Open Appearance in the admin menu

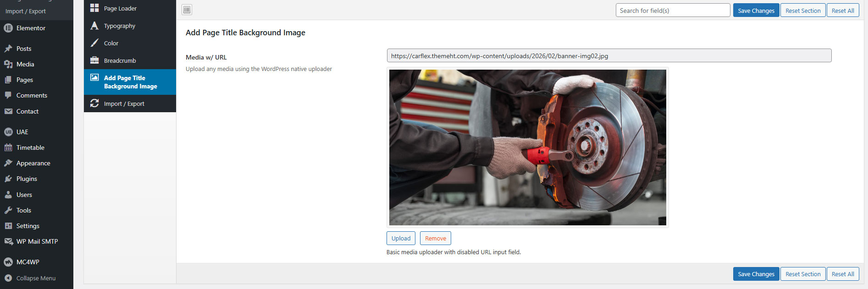coord(33,163)
